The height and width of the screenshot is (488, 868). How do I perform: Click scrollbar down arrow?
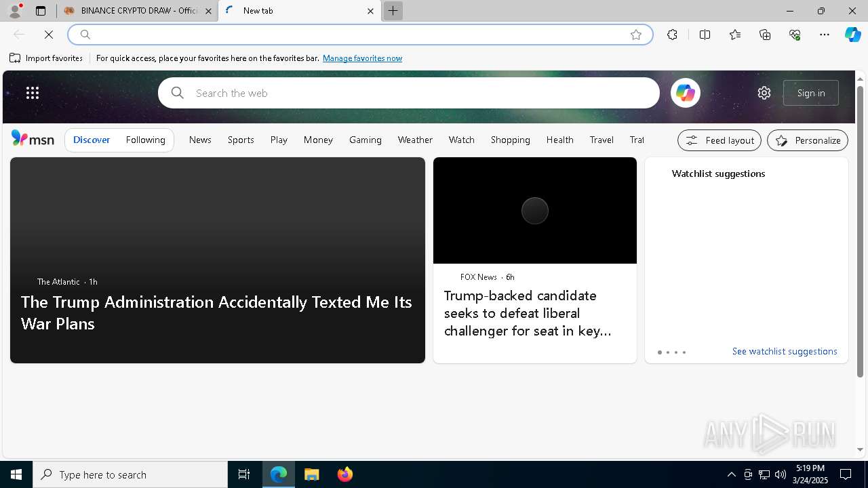click(860, 449)
